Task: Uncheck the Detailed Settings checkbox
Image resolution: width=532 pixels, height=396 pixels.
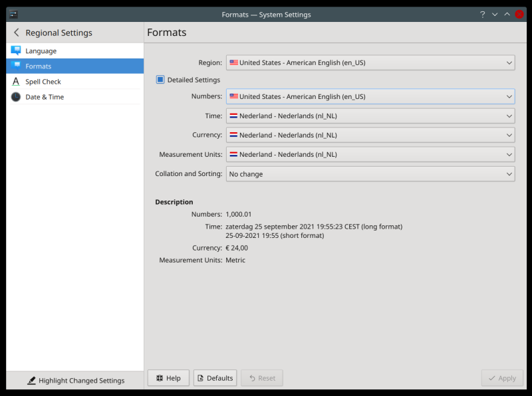Action: (x=160, y=80)
